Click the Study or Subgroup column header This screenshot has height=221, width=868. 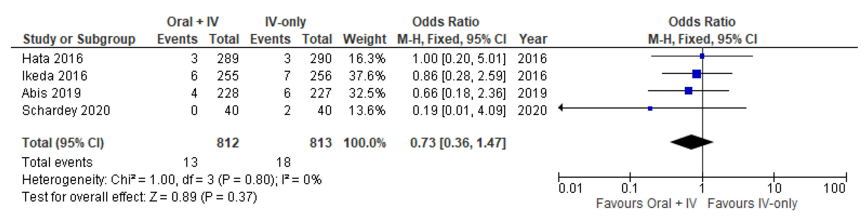point(79,39)
